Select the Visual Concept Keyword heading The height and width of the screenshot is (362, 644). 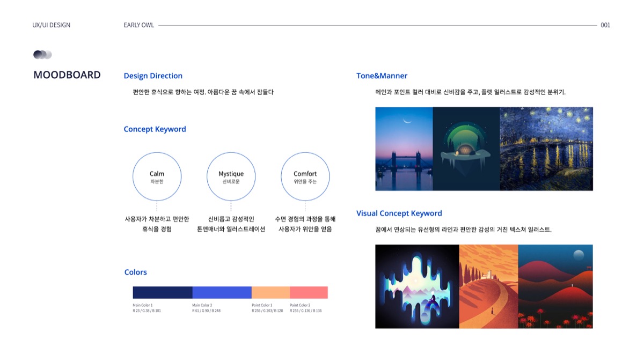tap(399, 213)
